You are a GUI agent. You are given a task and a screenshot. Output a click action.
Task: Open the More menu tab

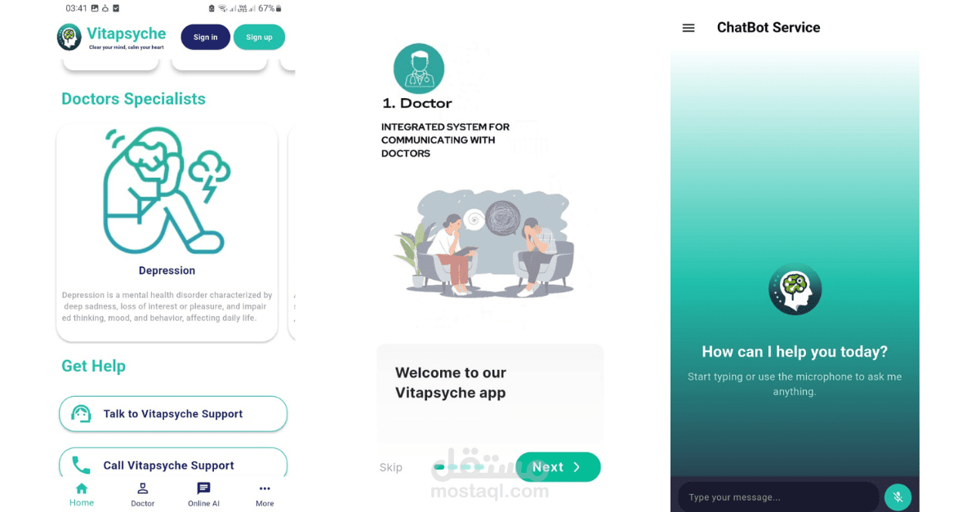264,495
